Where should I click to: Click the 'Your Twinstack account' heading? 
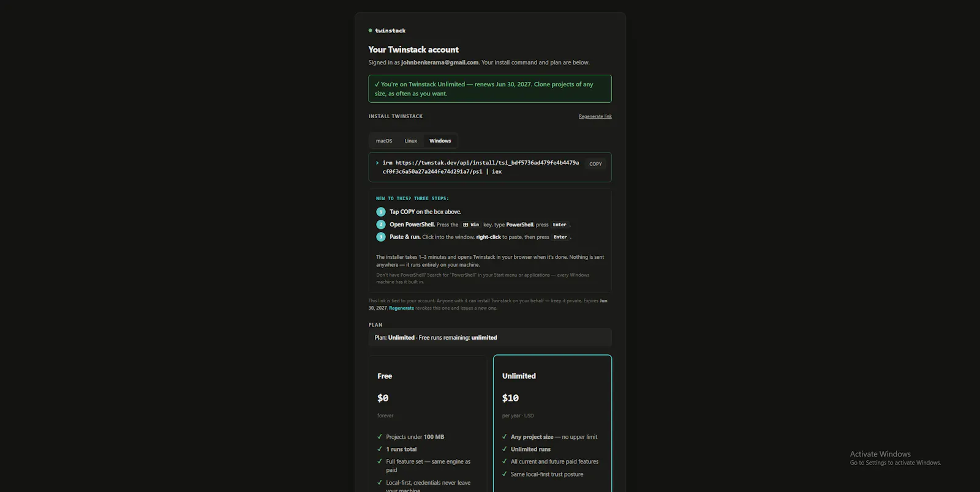click(x=413, y=50)
